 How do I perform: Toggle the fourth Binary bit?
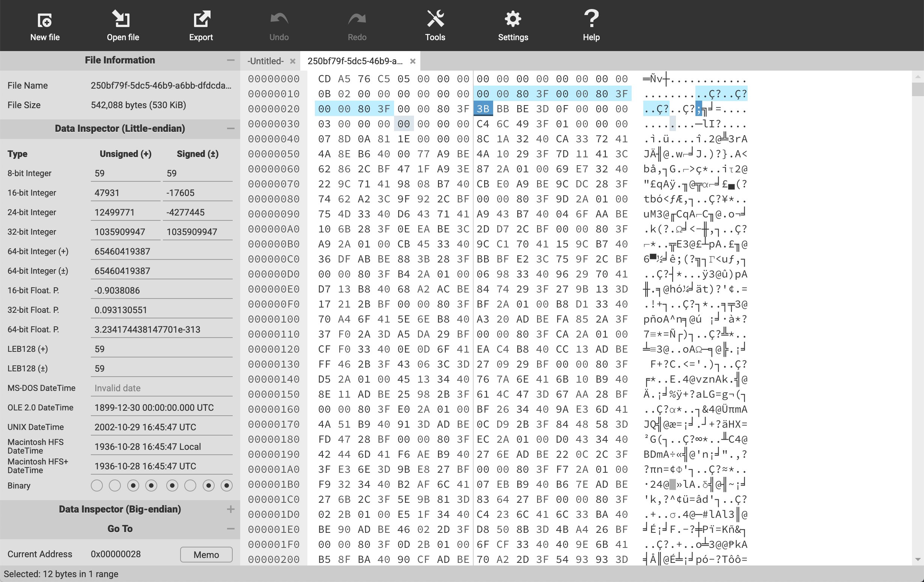click(151, 486)
